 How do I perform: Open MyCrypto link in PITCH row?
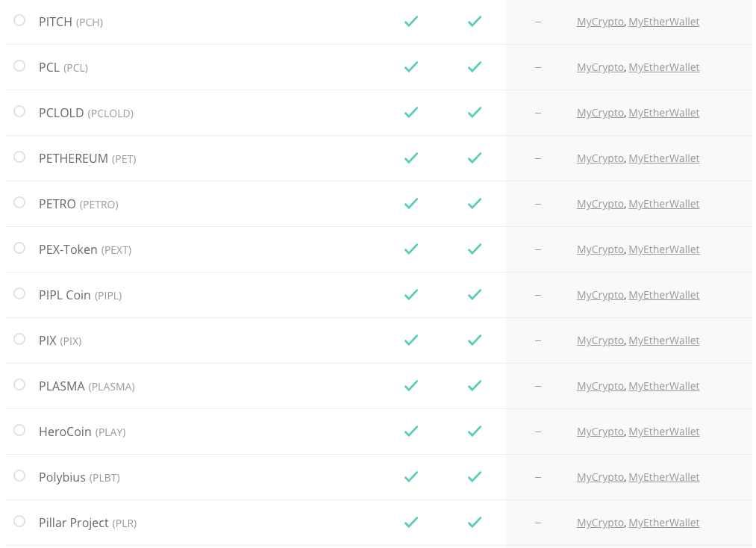(600, 22)
